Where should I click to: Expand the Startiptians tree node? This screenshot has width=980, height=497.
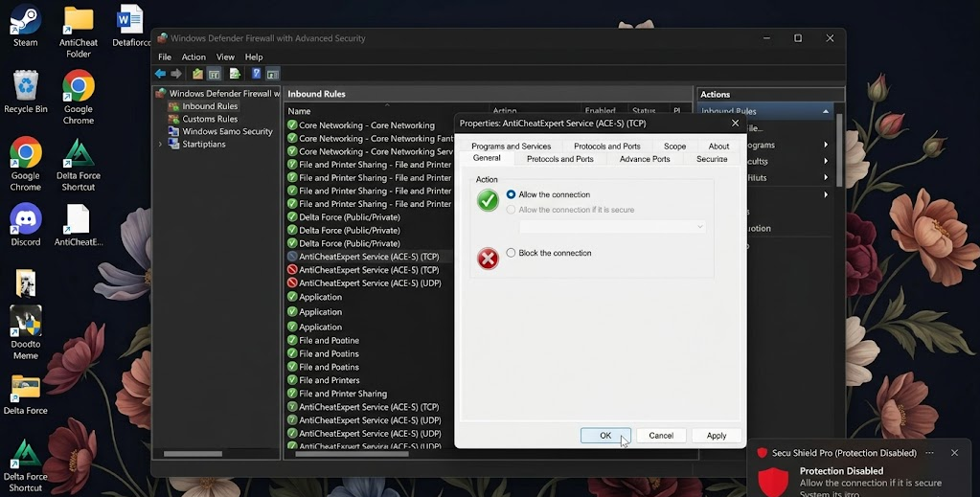(160, 144)
